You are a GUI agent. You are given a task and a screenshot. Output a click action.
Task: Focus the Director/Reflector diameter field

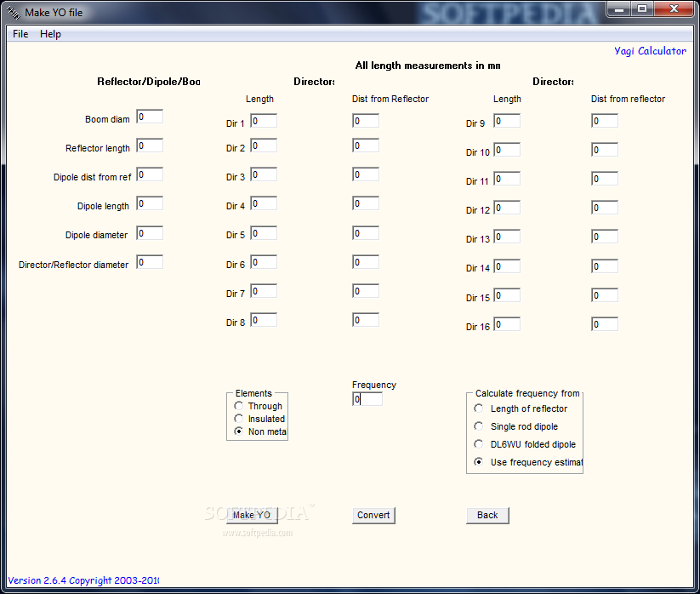point(150,262)
